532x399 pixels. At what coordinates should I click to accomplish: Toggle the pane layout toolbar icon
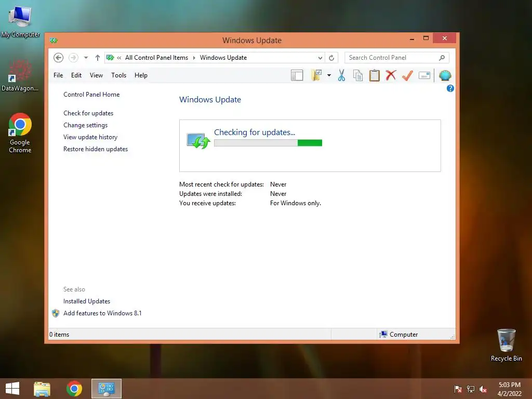tap(297, 75)
